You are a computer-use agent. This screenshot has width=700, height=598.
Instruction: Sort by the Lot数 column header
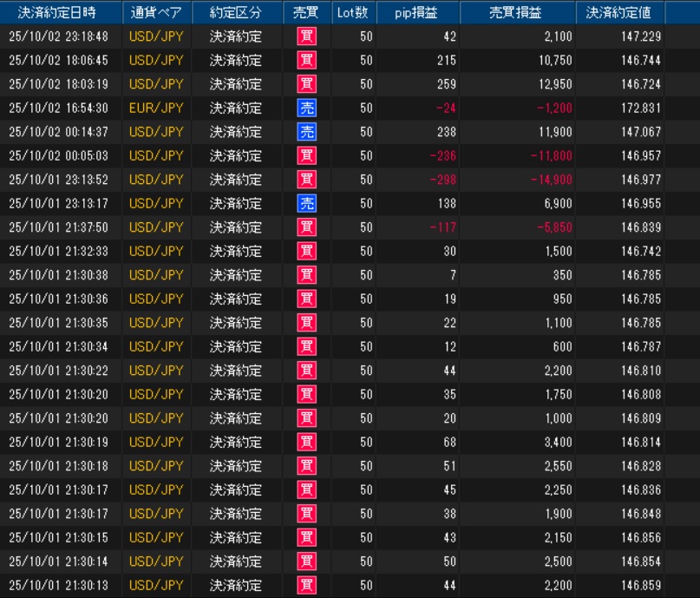pos(354,13)
